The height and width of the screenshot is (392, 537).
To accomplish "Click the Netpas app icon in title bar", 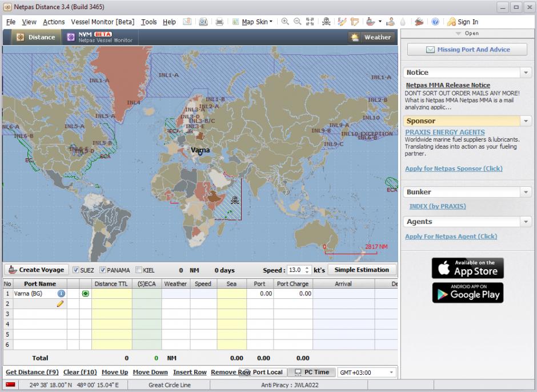I will point(7,7).
